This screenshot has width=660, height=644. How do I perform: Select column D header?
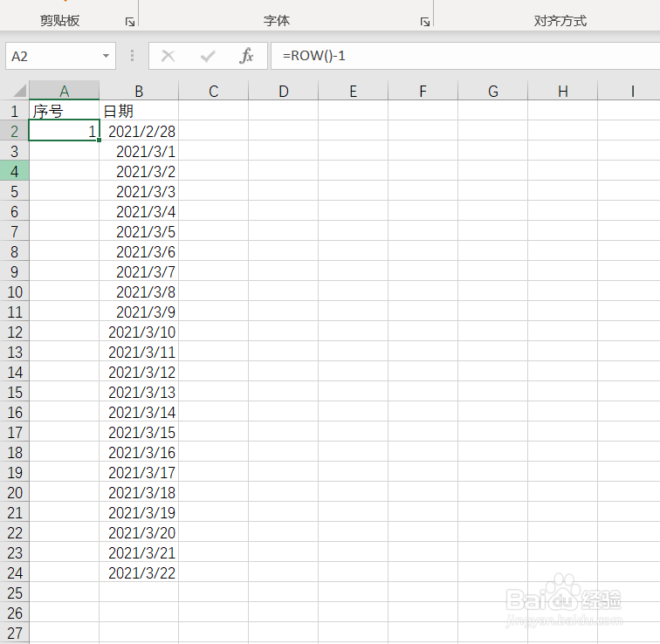[x=283, y=91]
